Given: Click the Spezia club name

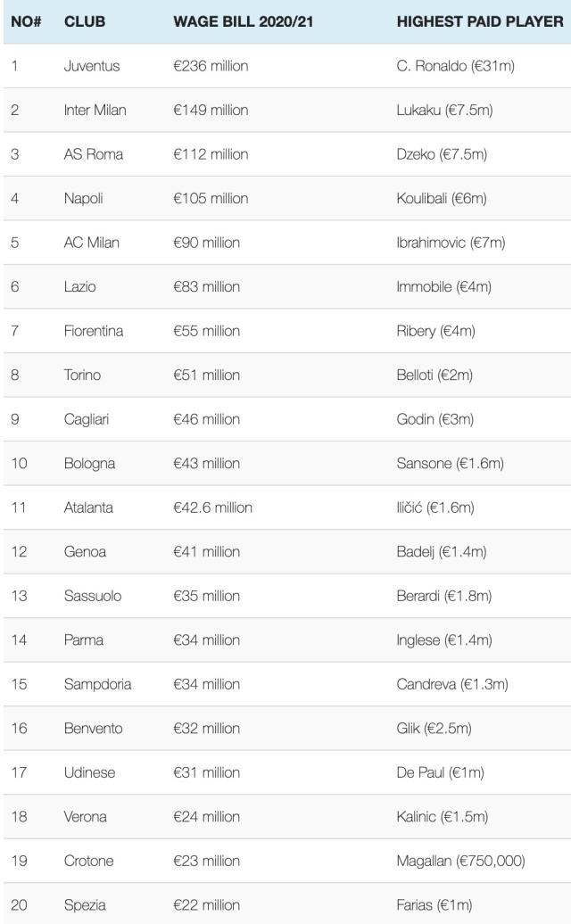Looking at the screenshot, I should coord(85,905).
